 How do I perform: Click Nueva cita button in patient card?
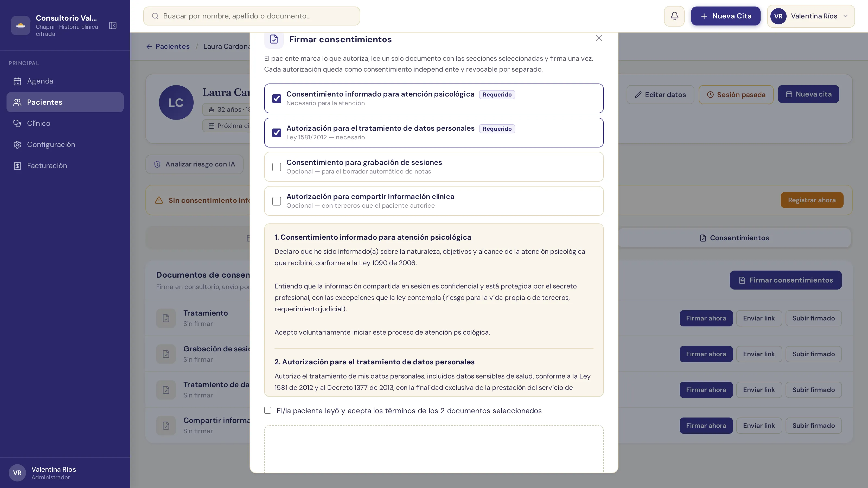[x=808, y=94]
